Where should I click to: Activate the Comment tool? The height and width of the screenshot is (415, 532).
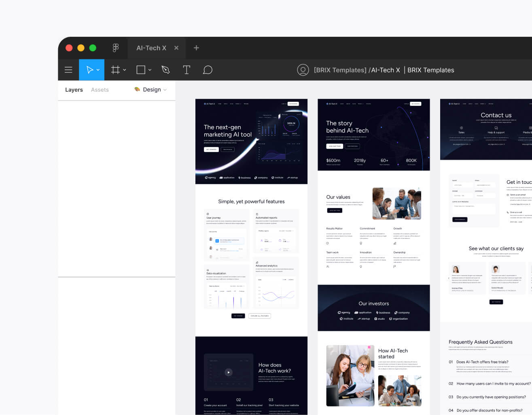pyautogui.click(x=208, y=70)
